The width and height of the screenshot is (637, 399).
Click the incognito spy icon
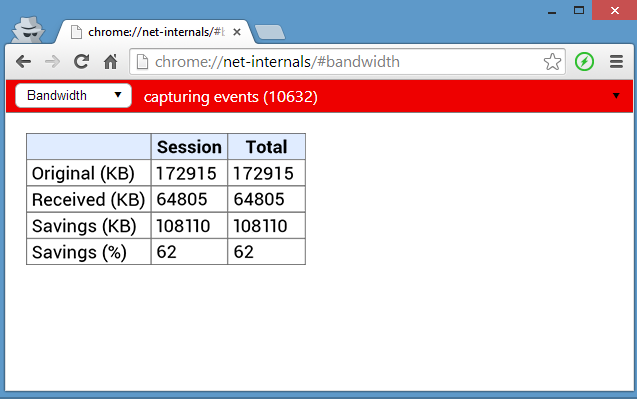pyautogui.click(x=28, y=30)
